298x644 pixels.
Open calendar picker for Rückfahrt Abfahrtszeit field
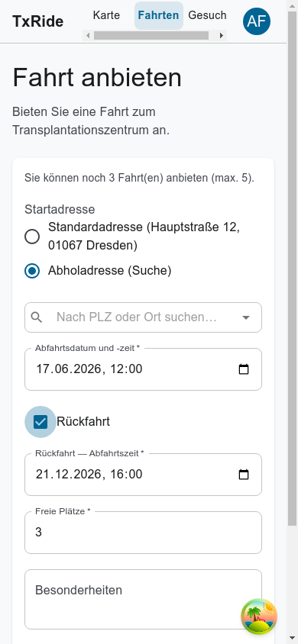click(x=244, y=475)
